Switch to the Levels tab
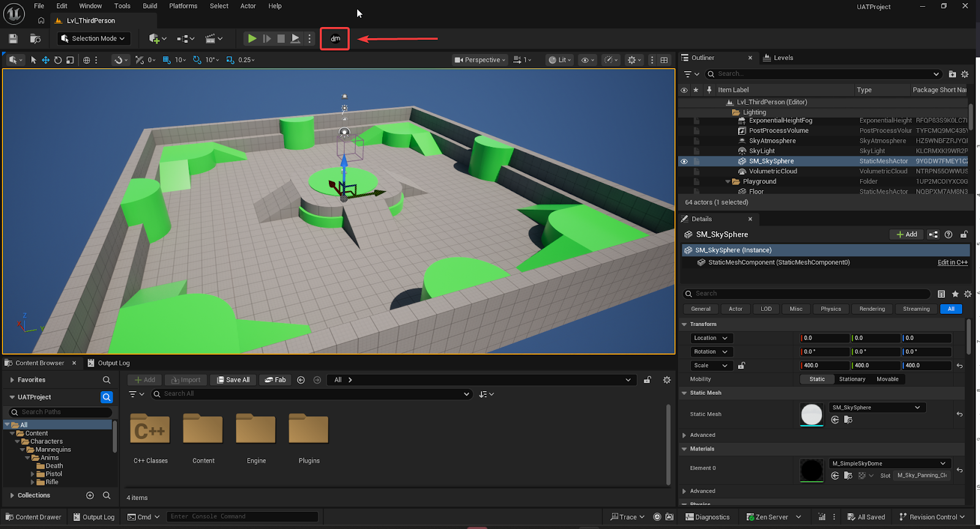 pyautogui.click(x=778, y=58)
